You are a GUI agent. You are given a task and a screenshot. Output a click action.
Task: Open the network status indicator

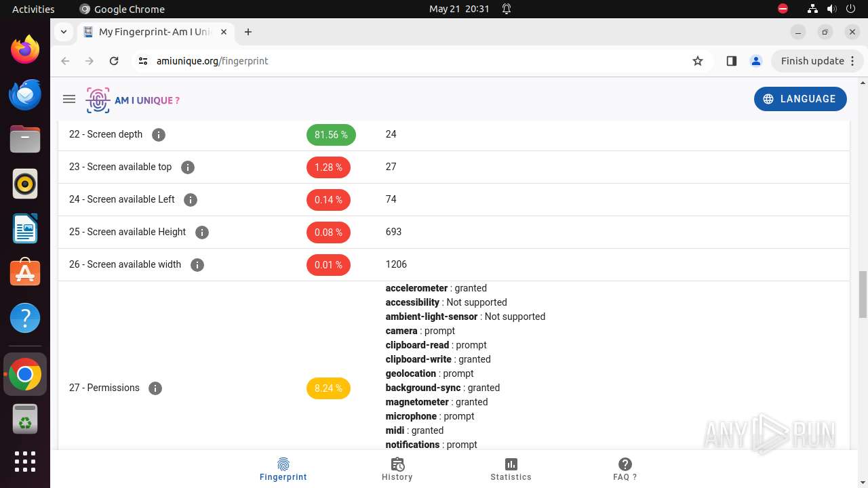812,9
